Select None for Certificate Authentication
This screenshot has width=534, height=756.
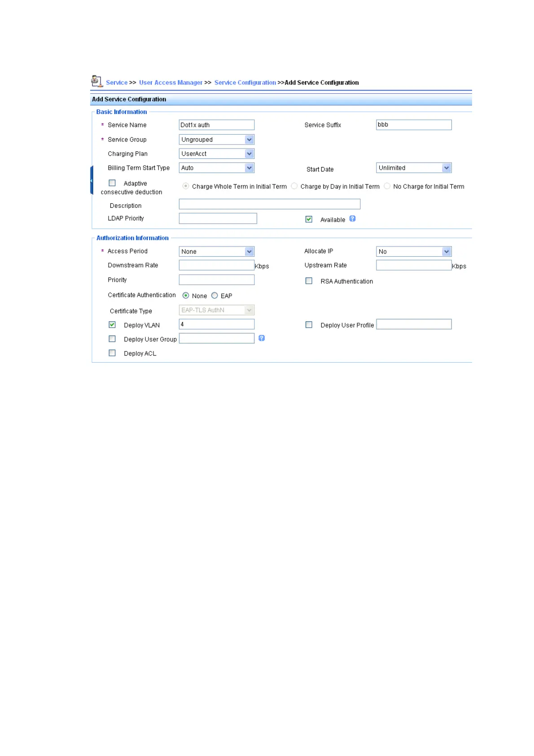186,295
